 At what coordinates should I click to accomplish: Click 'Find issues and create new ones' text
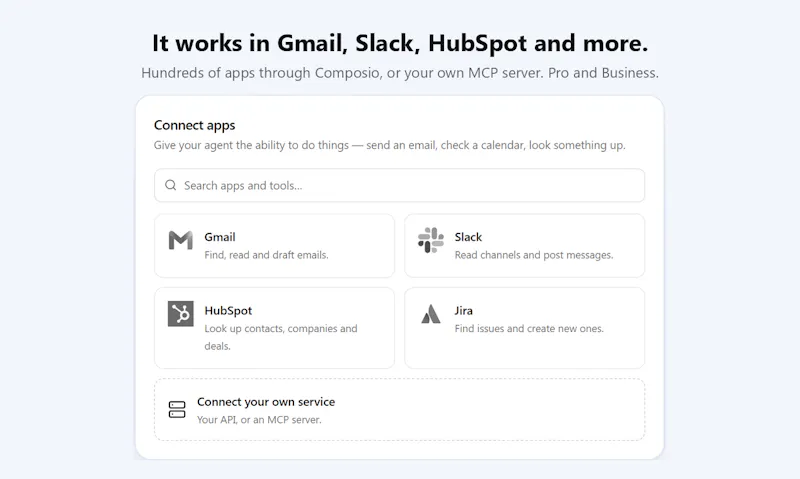[x=529, y=329]
